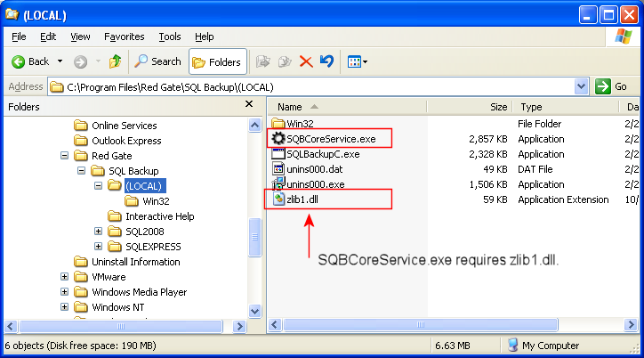Screen dimensions: 644x358
Task: Select the SQBCoreService.exe gear icon
Action: click(x=278, y=139)
